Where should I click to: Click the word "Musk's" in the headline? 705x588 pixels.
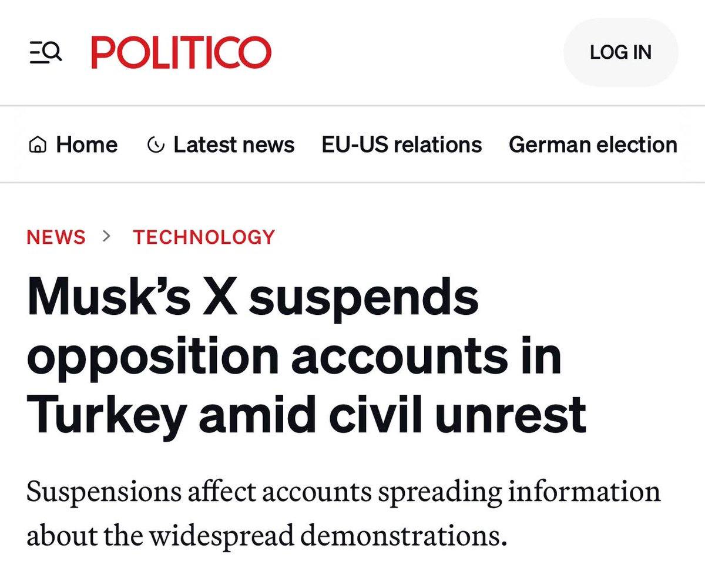tap(109, 297)
